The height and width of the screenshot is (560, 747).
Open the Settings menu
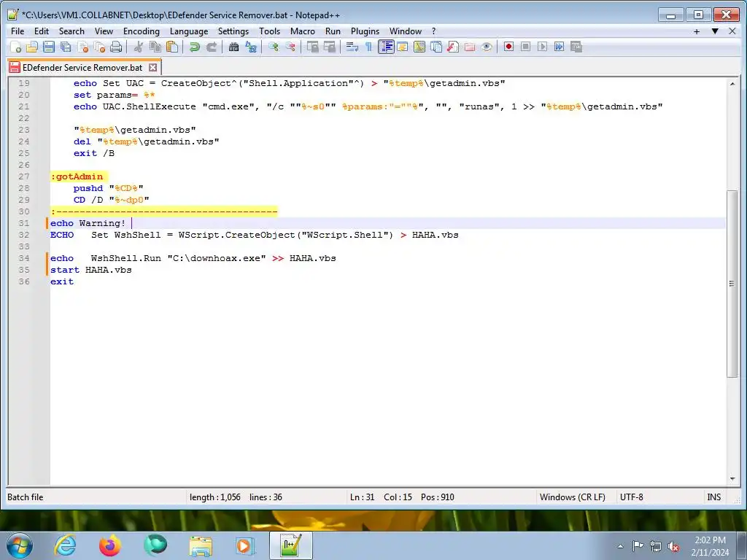[233, 31]
